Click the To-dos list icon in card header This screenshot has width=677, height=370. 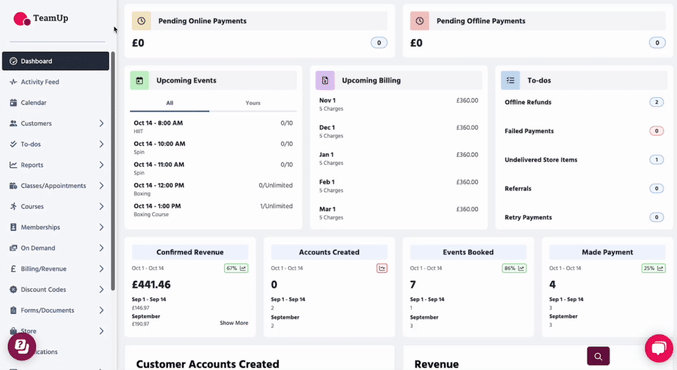click(x=510, y=81)
